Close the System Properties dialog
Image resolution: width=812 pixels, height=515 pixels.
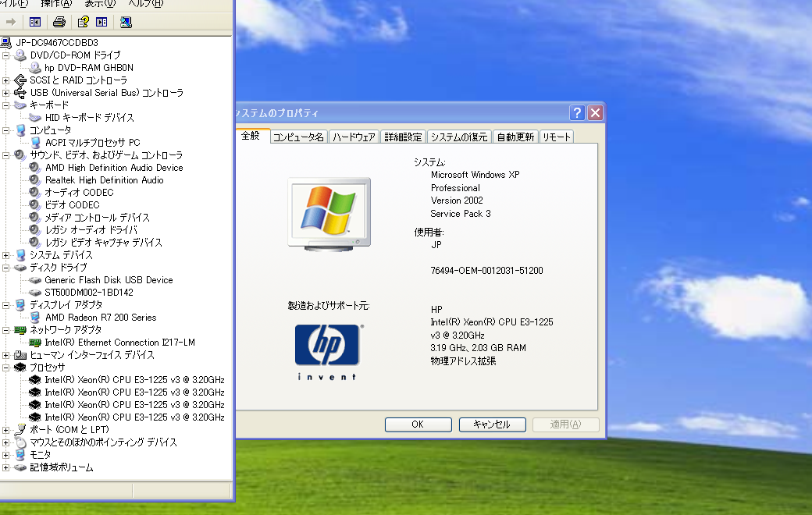click(x=595, y=113)
